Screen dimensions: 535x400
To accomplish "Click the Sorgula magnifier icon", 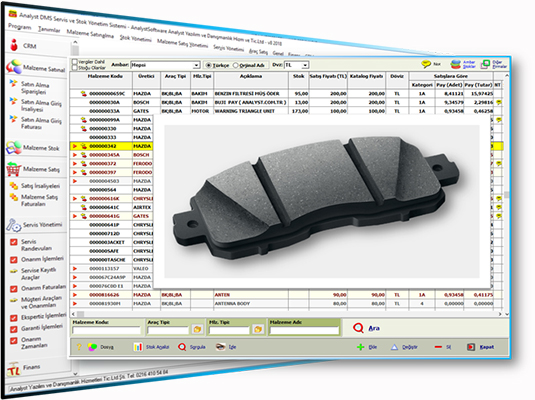I will coord(182,347).
